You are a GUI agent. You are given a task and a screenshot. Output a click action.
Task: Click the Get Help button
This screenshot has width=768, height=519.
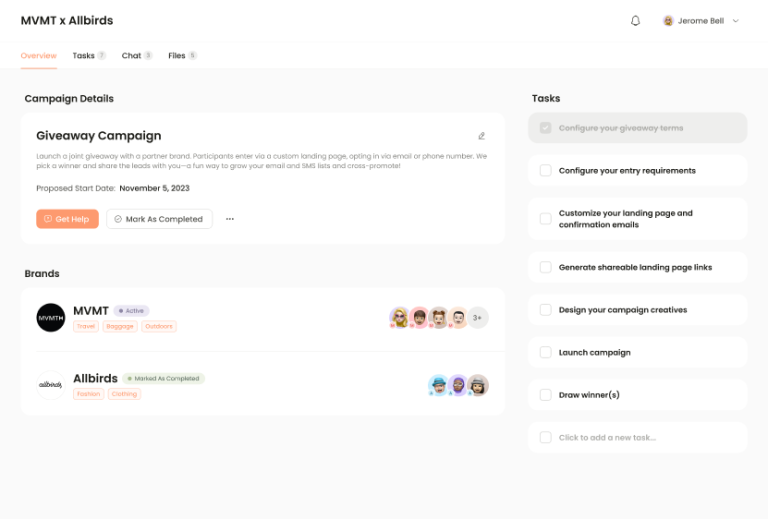(68, 219)
